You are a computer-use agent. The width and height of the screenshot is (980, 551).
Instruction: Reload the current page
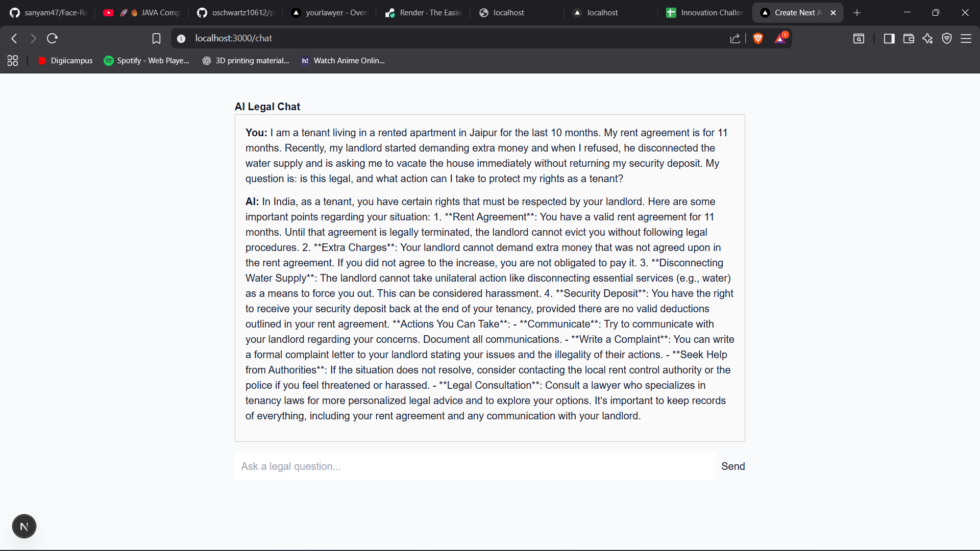tap(52, 38)
